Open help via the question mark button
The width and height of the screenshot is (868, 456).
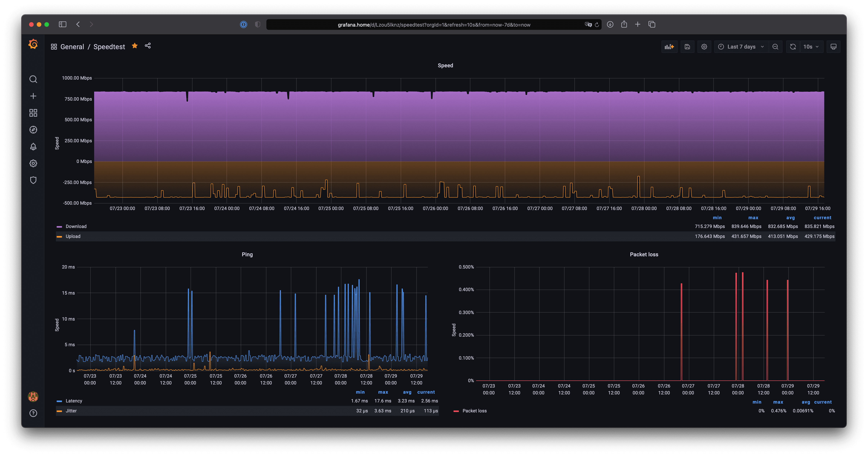33,413
